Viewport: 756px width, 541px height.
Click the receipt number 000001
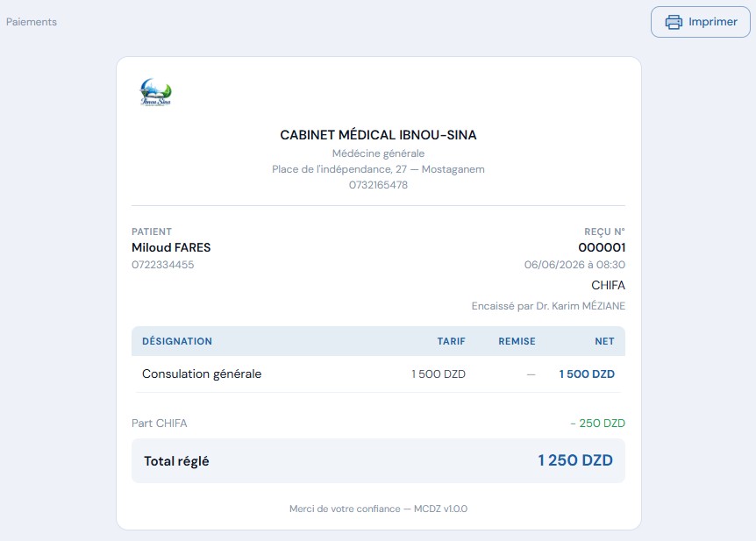pos(602,247)
